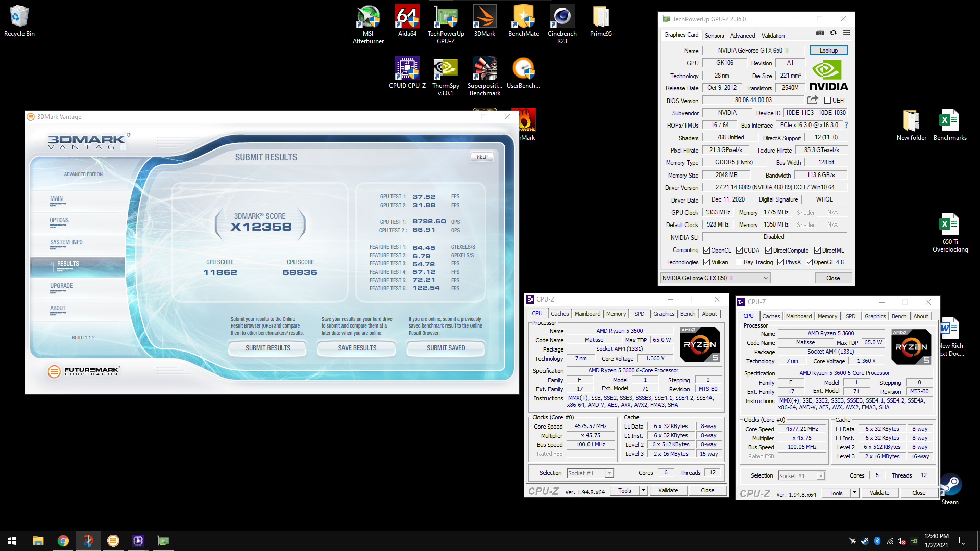Open Aida64 desktop shortcut
The image size is (980, 551).
click(407, 21)
